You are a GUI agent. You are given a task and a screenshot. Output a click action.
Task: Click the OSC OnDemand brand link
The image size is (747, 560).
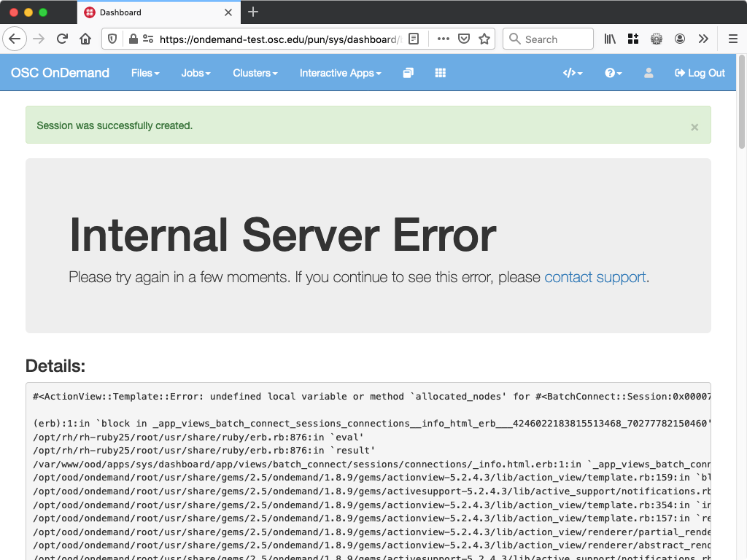(x=60, y=73)
